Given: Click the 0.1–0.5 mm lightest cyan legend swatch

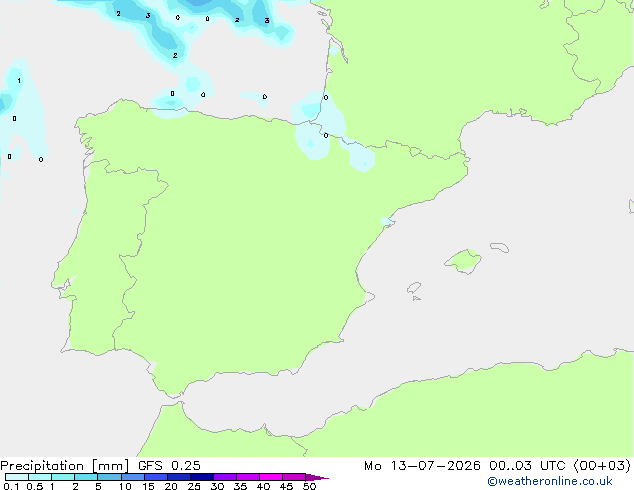Looking at the screenshot, I should click(17, 477).
